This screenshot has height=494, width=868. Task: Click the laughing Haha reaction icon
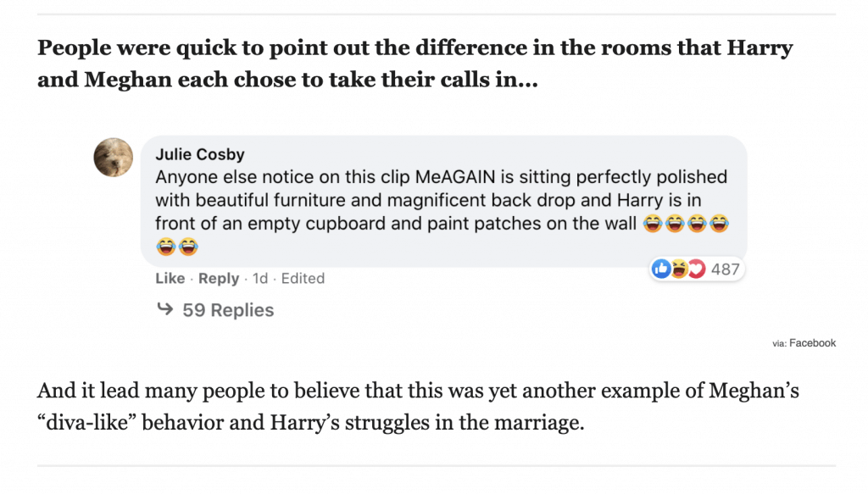[x=679, y=269]
